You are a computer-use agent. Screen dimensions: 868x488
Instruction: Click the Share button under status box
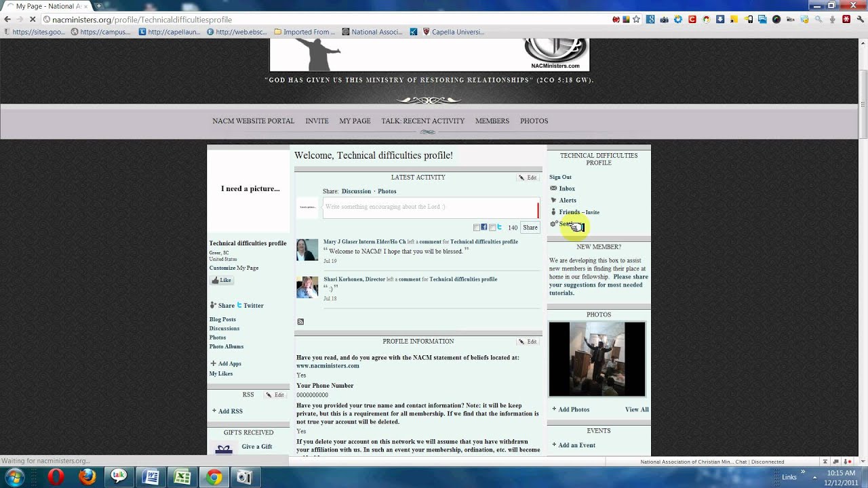point(530,228)
